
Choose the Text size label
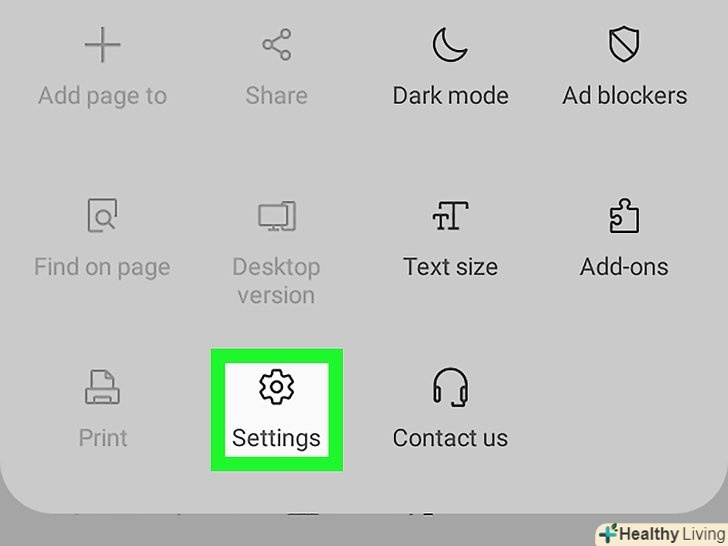click(x=450, y=267)
